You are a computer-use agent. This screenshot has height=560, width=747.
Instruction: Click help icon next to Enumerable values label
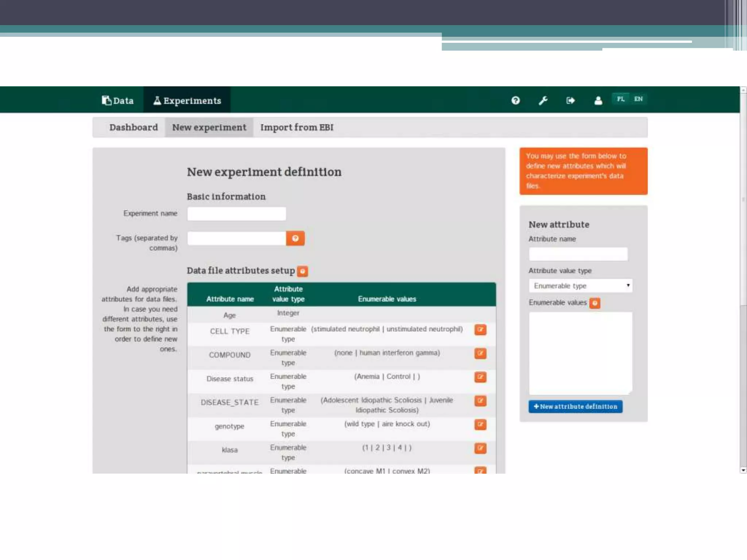pos(595,303)
